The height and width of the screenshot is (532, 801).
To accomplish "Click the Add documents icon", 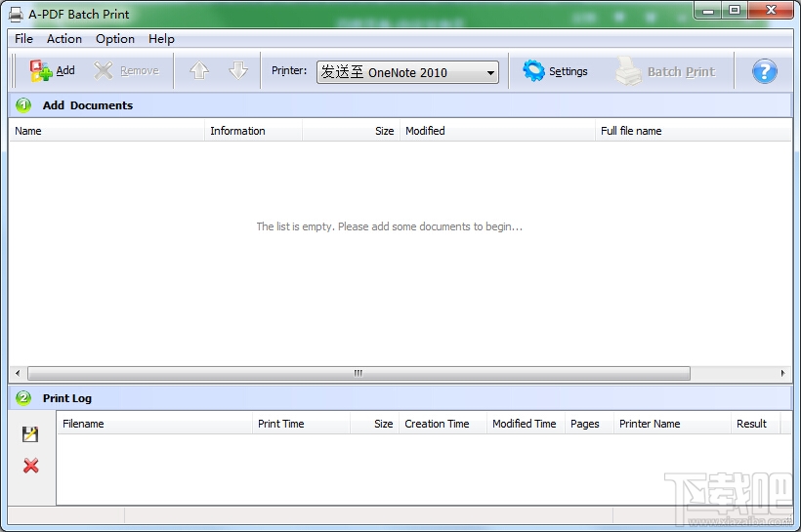I will point(41,71).
